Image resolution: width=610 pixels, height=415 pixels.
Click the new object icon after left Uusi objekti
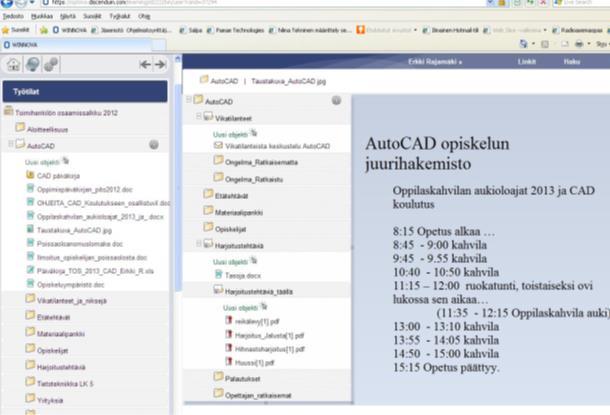pyautogui.click(x=66, y=160)
